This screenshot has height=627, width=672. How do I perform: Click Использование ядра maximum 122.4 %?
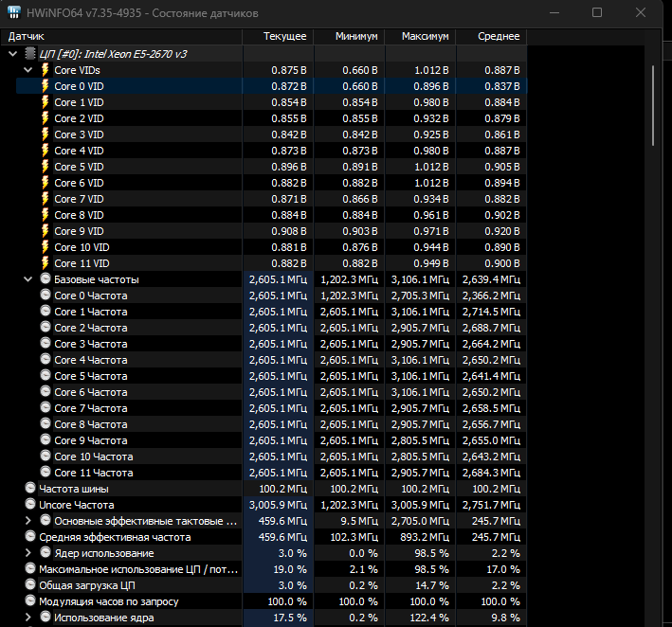pyautogui.click(x=429, y=618)
